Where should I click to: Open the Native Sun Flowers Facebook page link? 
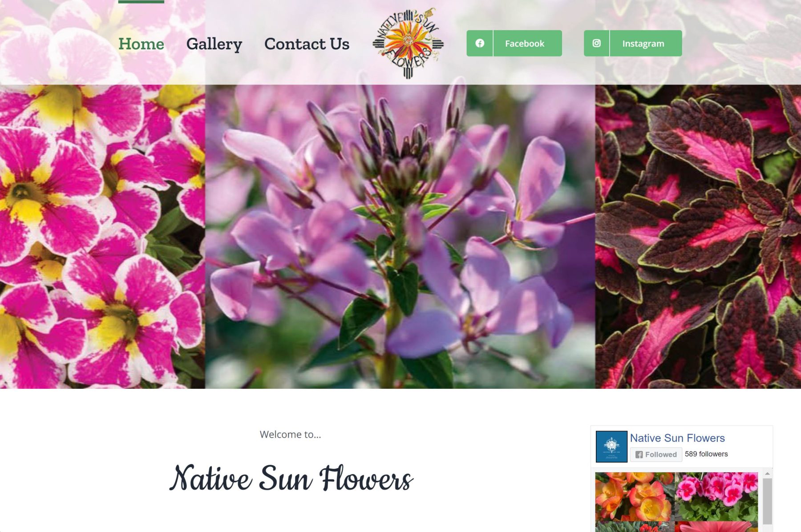(677, 438)
